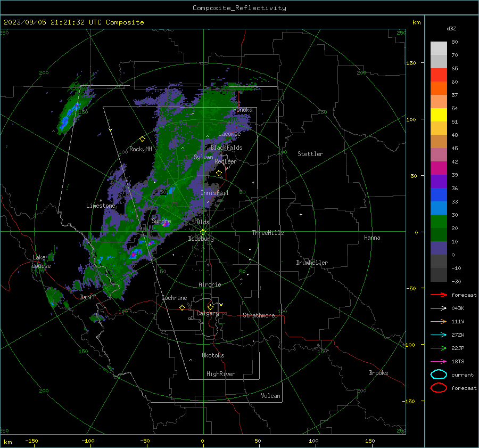The image size is (479, 448).
Task: Select the 20 dBZ green color swatch
Action: click(x=439, y=222)
